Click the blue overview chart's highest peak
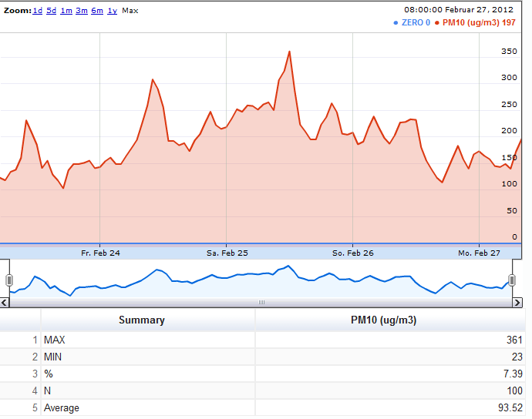Image resolution: width=532 pixels, height=419 pixels. [288, 266]
